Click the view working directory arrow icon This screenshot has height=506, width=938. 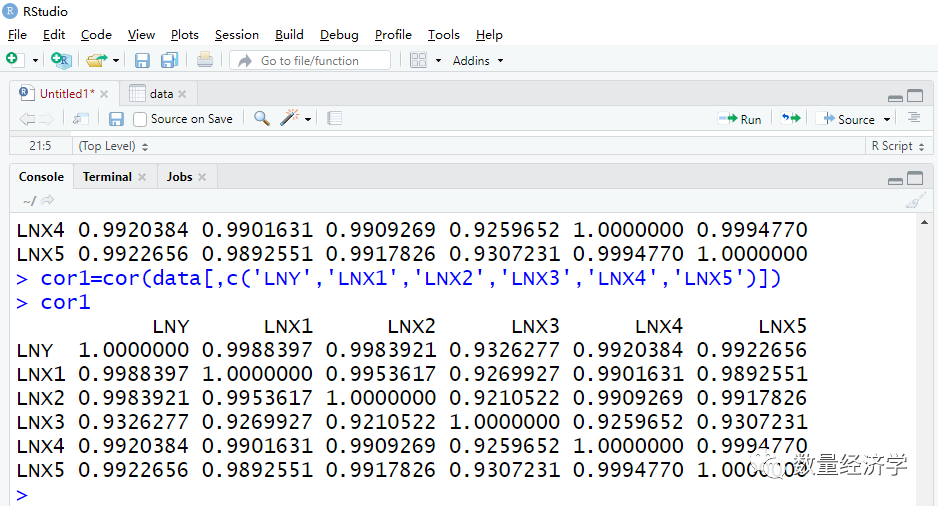(48, 200)
